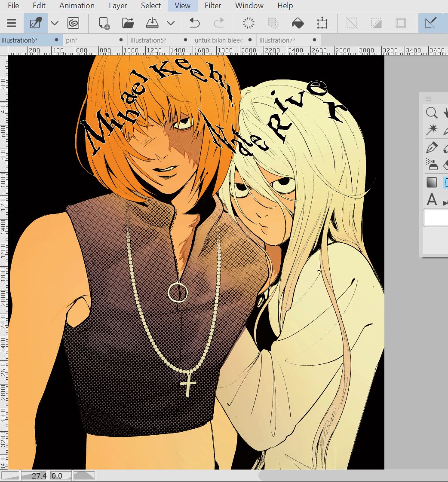
Task: Open the Animation menu
Action: pyautogui.click(x=77, y=6)
